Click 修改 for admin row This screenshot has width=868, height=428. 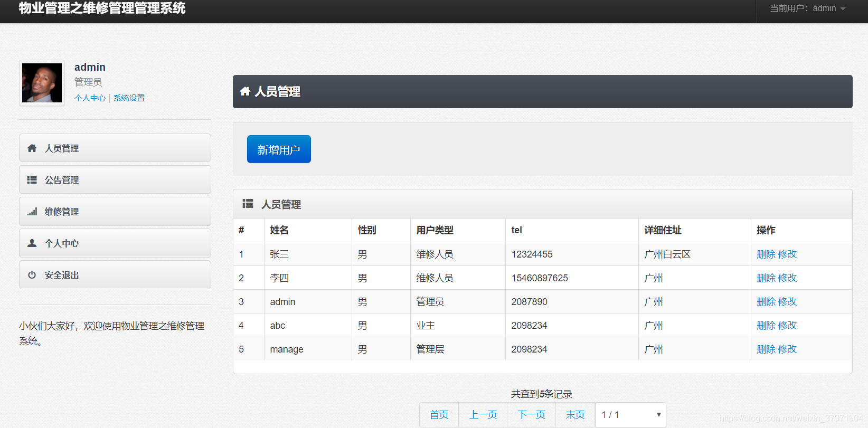coord(787,301)
